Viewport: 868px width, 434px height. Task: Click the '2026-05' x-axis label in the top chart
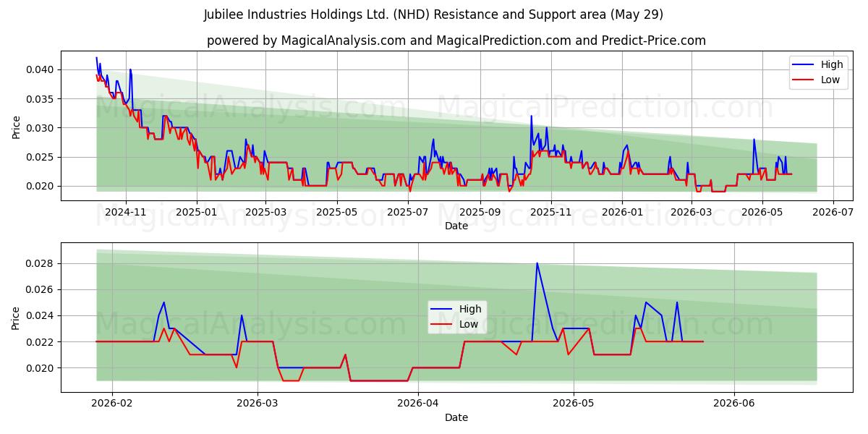(761, 213)
